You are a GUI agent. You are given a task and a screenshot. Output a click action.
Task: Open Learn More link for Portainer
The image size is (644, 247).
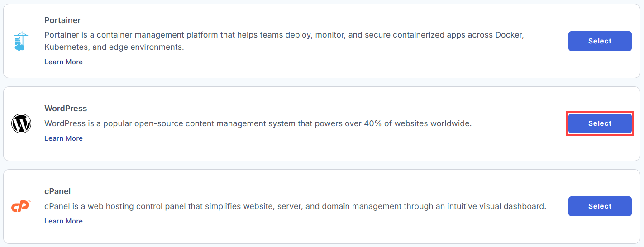pos(63,62)
